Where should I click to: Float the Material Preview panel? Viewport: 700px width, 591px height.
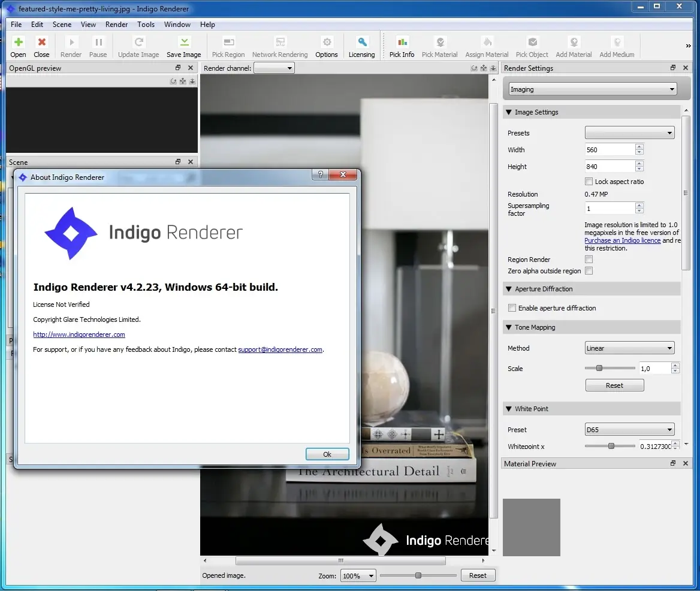[x=673, y=463]
